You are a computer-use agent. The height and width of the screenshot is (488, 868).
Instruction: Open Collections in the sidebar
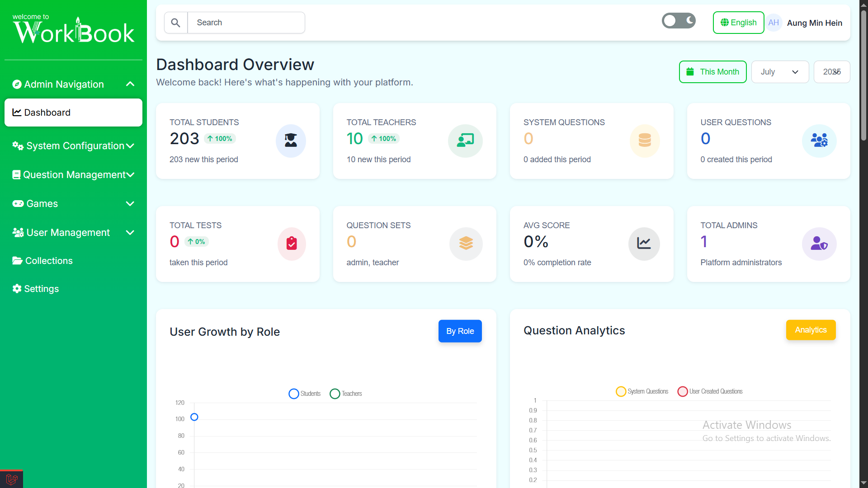(49, 261)
